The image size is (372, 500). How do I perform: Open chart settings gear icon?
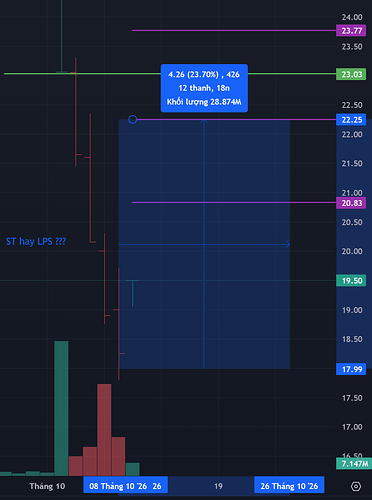[356, 486]
